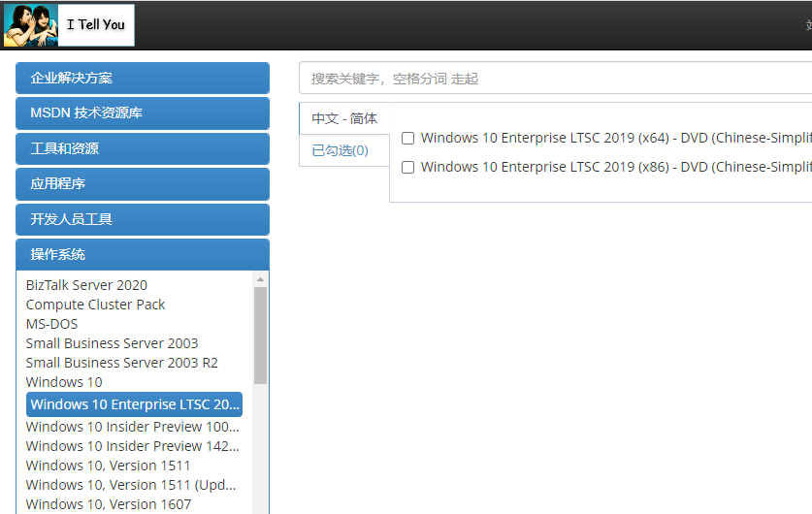Open the 应用程序 category panel
The height and width of the screenshot is (514, 812).
click(x=143, y=184)
